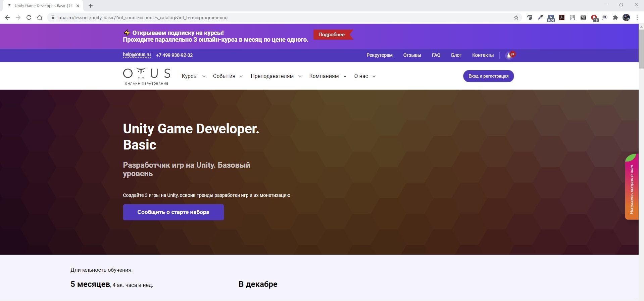The height and width of the screenshot is (301, 644).
Task: Click the В декабре start date text
Action: point(258,284)
